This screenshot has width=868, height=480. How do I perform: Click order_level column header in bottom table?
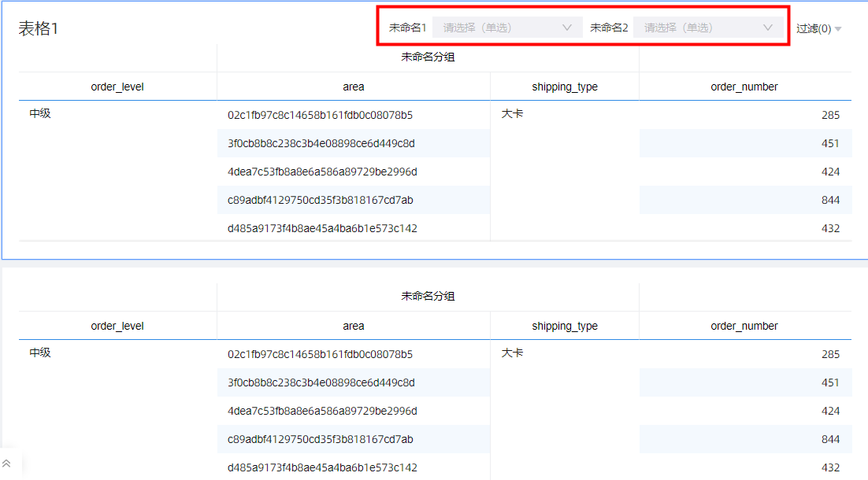click(x=117, y=327)
